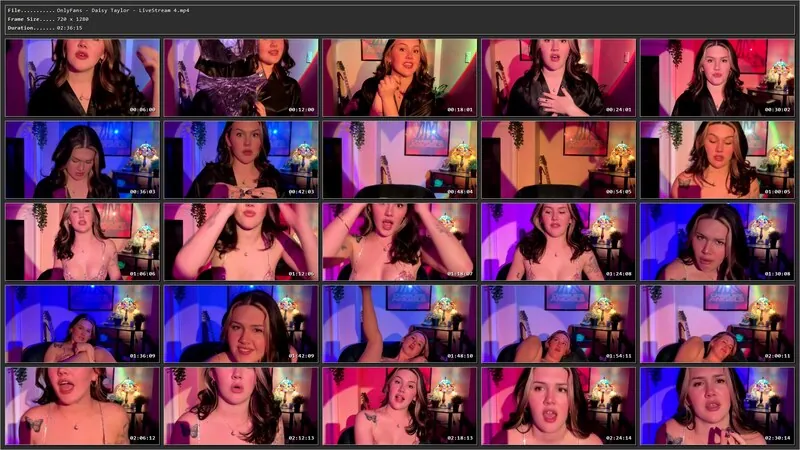800x450 pixels.
Task: Choose the frame at timestamp 01:18:07
Action: point(399,242)
